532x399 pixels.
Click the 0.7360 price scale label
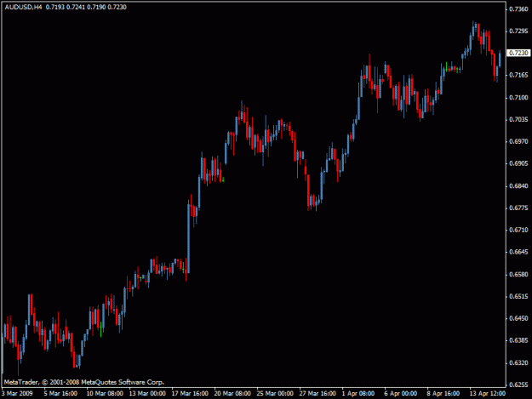coord(518,9)
